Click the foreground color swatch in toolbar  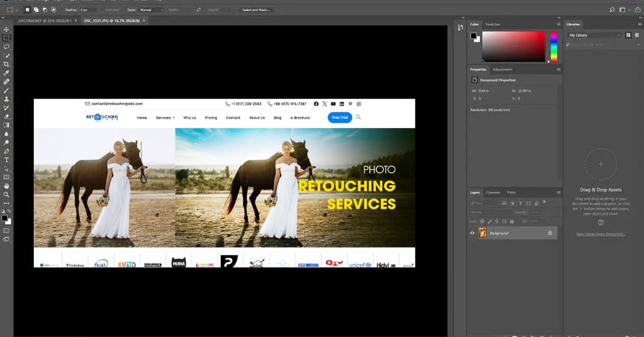click(5, 218)
